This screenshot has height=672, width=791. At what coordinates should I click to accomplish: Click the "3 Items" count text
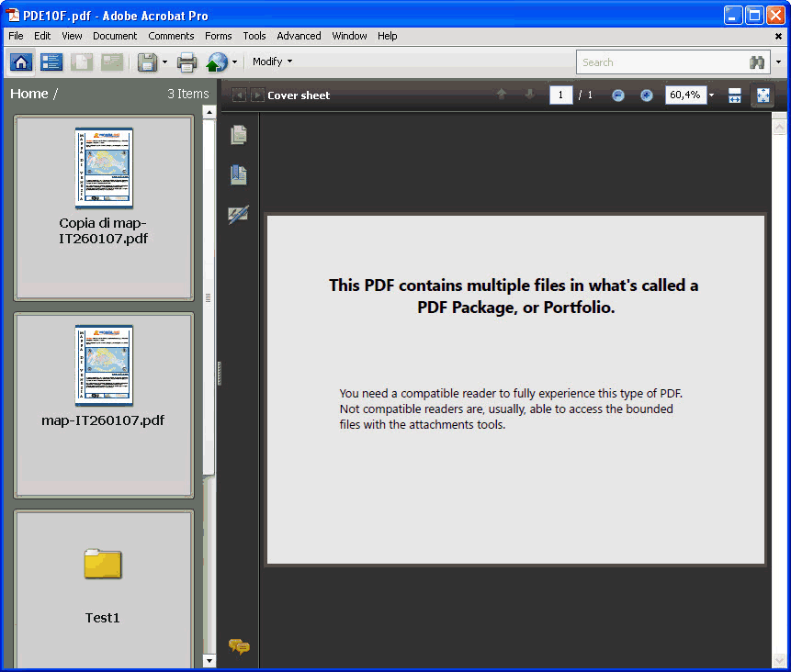(188, 94)
